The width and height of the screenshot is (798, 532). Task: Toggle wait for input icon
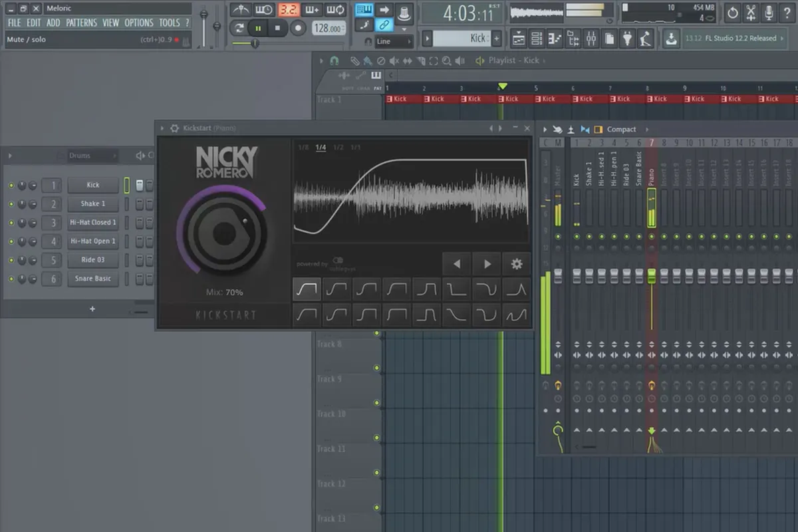(x=264, y=10)
